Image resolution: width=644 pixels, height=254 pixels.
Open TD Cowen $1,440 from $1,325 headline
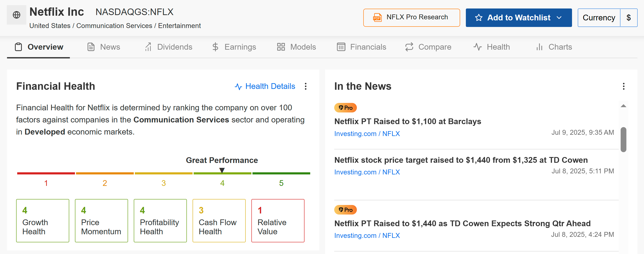point(461,160)
